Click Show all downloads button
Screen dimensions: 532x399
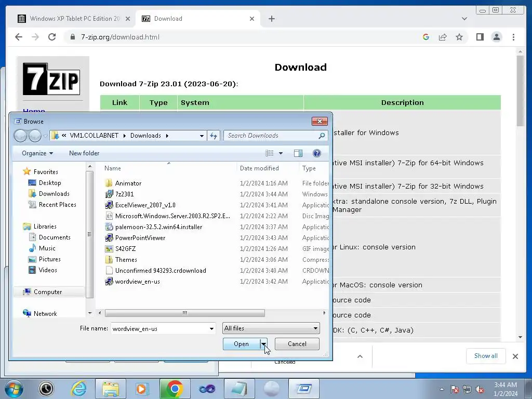tap(486, 355)
